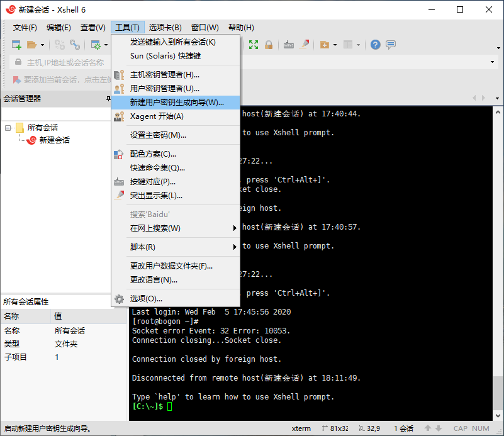504x436 pixels.
Task: Click the download arrow status bar icon
Action: point(439,428)
